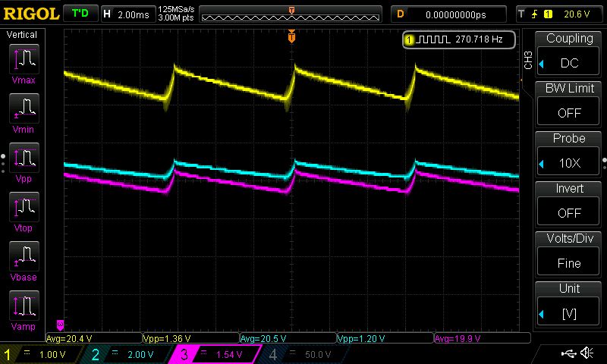Image resolution: width=607 pixels, height=364 pixels.
Task: Click the trigger rising edge icon
Action: [x=535, y=14]
